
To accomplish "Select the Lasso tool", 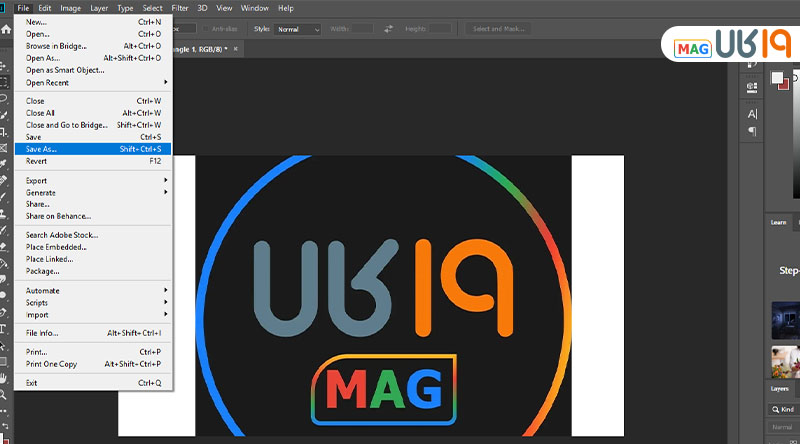I will click(5, 98).
